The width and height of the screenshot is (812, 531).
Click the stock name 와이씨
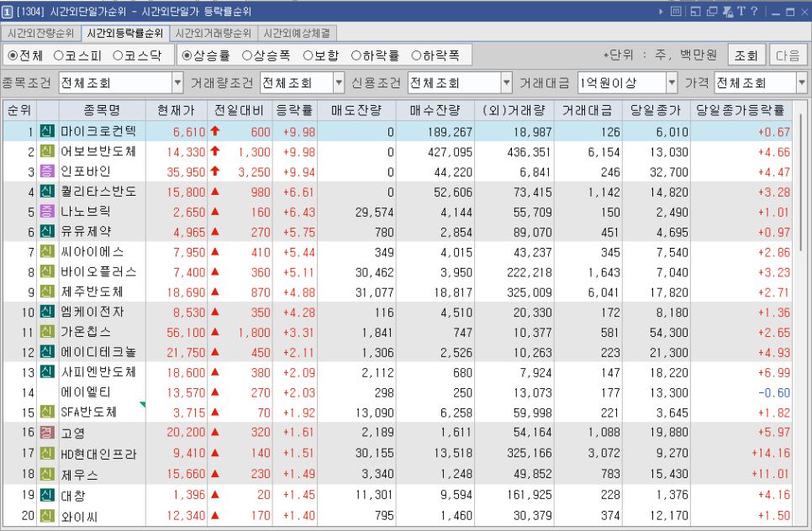point(79,516)
